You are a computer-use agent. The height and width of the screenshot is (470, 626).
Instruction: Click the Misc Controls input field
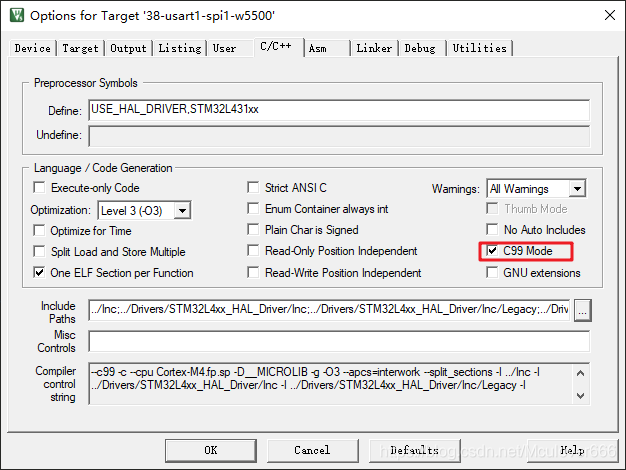click(x=339, y=341)
